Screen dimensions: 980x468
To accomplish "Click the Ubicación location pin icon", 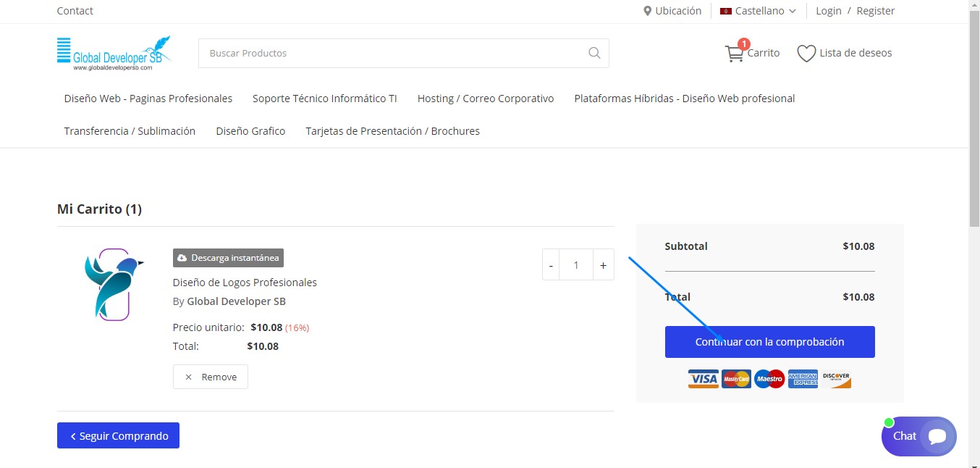I will (648, 11).
